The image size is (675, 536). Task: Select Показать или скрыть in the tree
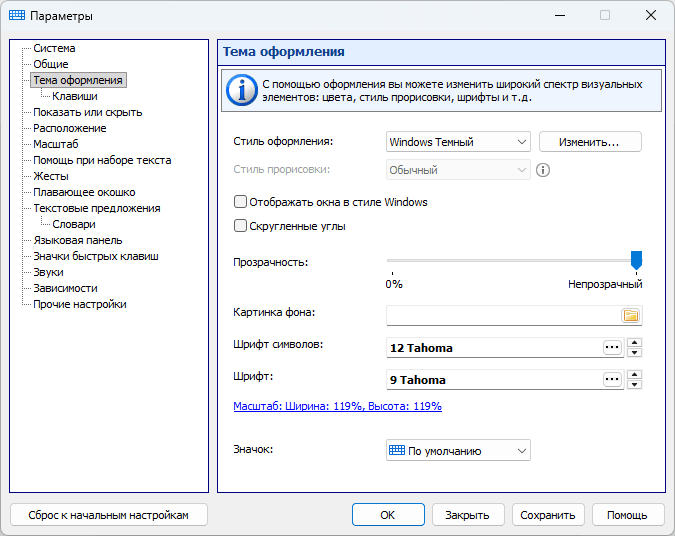click(87, 112)
